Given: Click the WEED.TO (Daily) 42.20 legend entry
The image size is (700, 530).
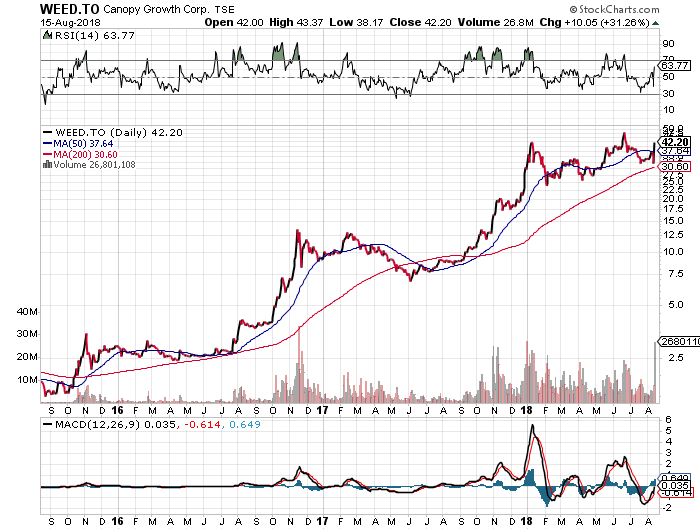Looking at the screenshot, I should [x=119, y=132].
